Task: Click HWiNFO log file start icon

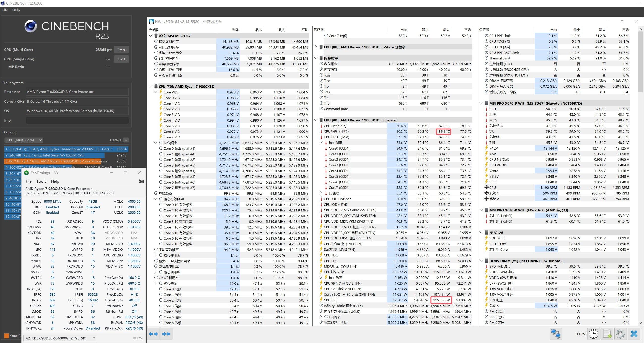Action: (607, 334)
